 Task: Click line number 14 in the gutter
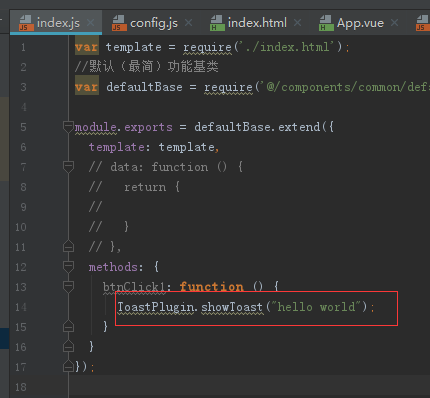[21, 307]
